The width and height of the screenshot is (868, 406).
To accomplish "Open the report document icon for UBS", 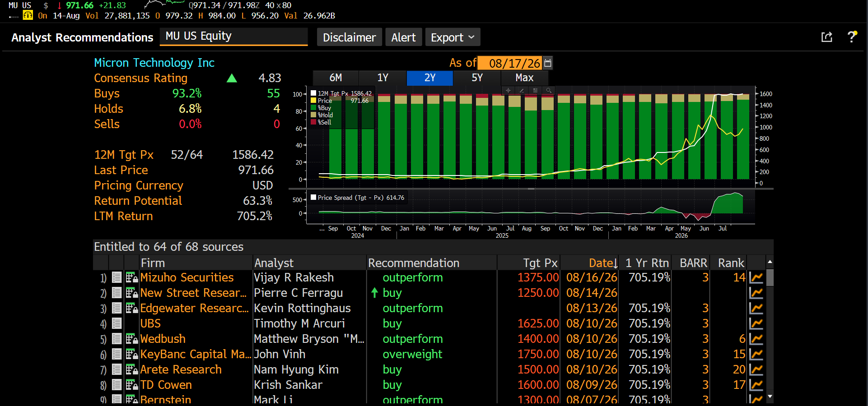I will coord(117,323).
